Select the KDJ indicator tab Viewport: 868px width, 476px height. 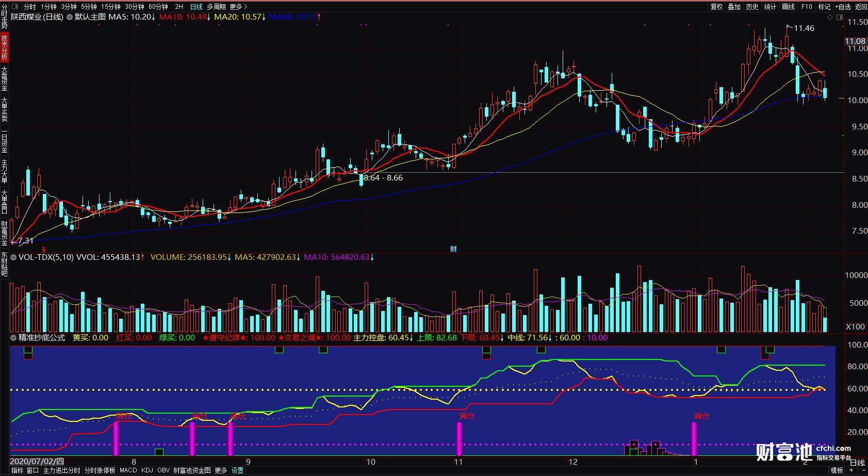pos(147,470)
